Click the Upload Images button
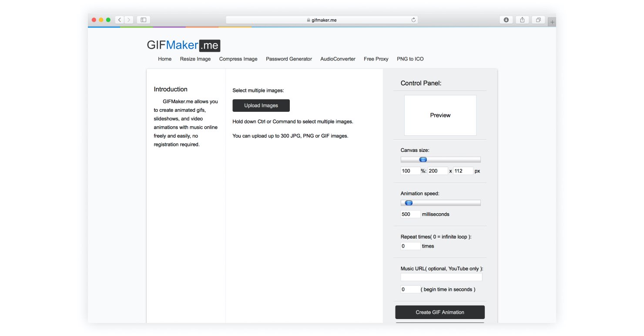 (261, 105)
